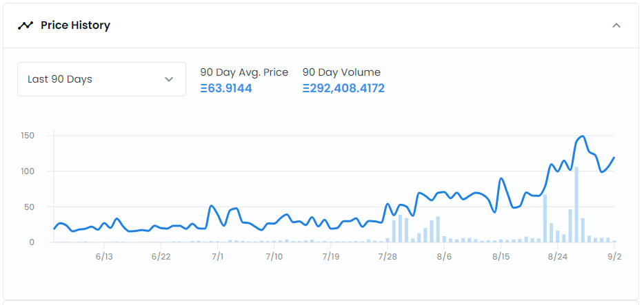
Task: Click the 6/22 date axis label
Action: (161, 257)
